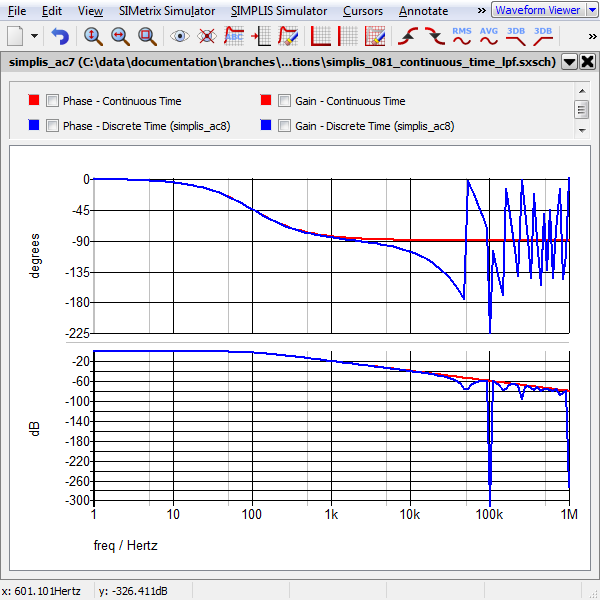Check the Phase - Continuous Time checkbox
600x600 pixels.
click(x=52, y=101)
